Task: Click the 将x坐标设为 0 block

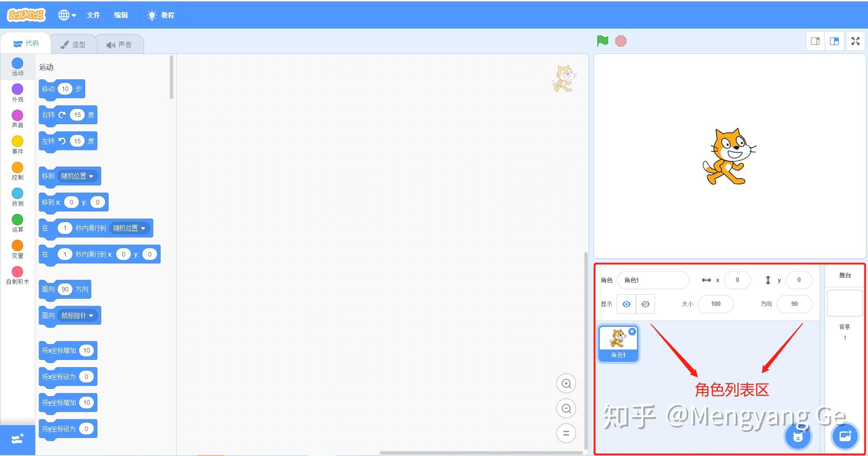Action: pyautogui.click(x=68, y=377)
